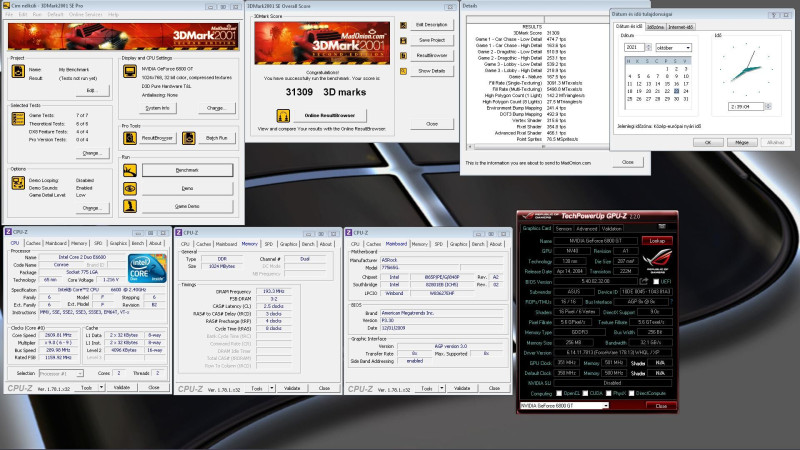Click the analog clock in date dialog
The width and height of the screenshot is (800, 450).
coord(746,69)
